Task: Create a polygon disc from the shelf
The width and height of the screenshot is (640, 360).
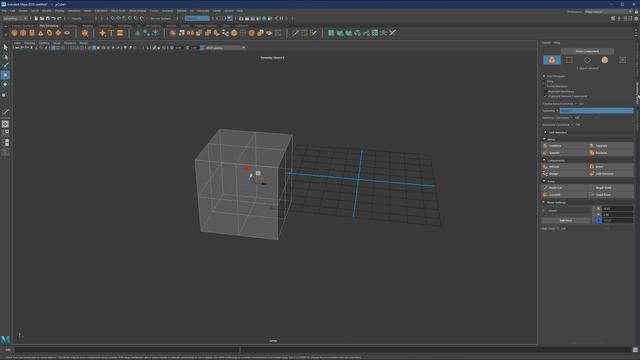Action: click(x=67, y=33)
